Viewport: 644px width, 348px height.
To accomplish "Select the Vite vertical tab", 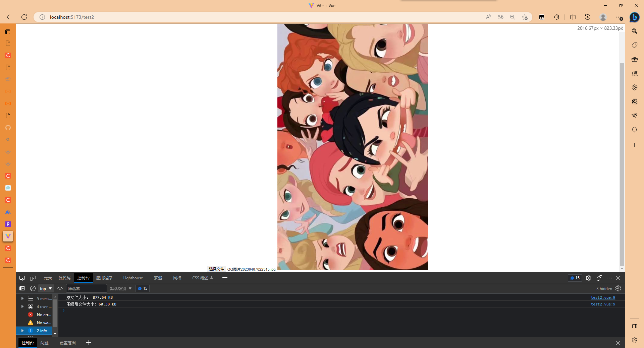I will pos(8,236).
